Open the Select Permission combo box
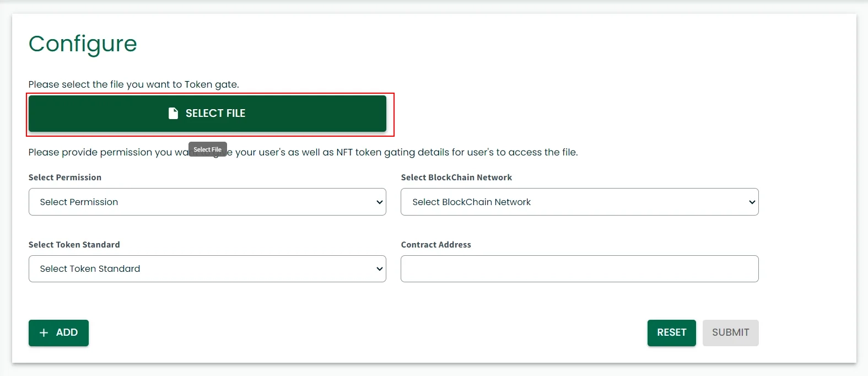This screenshot has width=868, height=376. pyautogui.click(x=207, y=202)
